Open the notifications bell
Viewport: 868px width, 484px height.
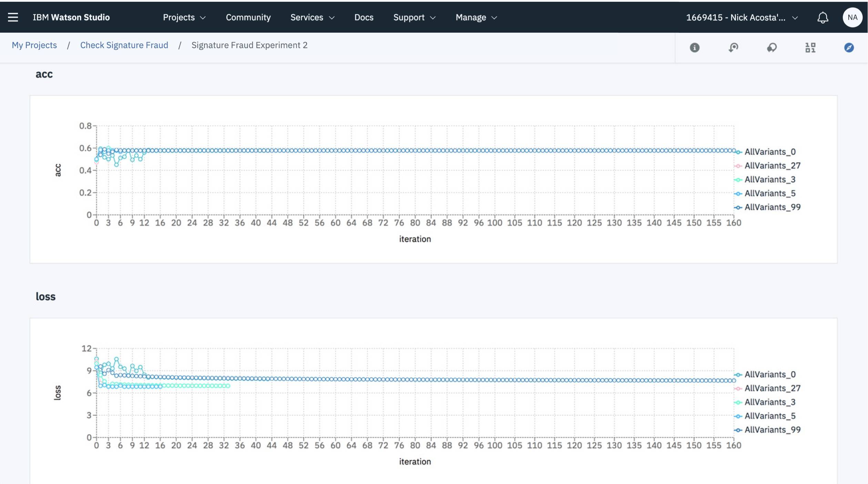(x=823, y=18)
